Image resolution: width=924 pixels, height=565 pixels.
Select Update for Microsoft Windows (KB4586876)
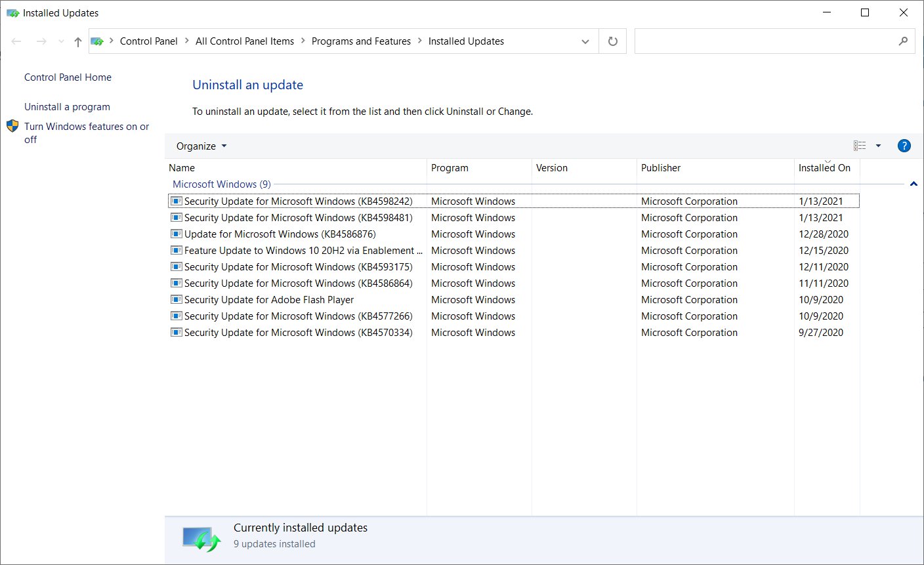[280, 234]
